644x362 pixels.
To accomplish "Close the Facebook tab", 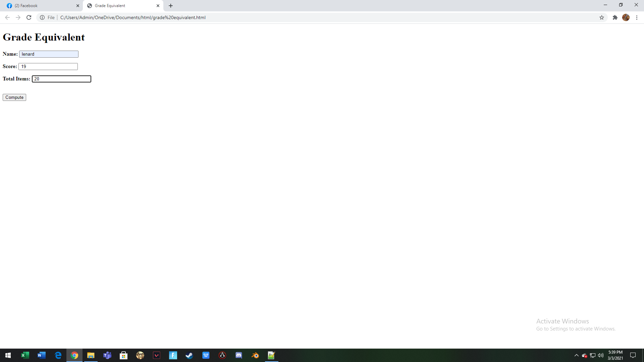I will tap(78, 6).
